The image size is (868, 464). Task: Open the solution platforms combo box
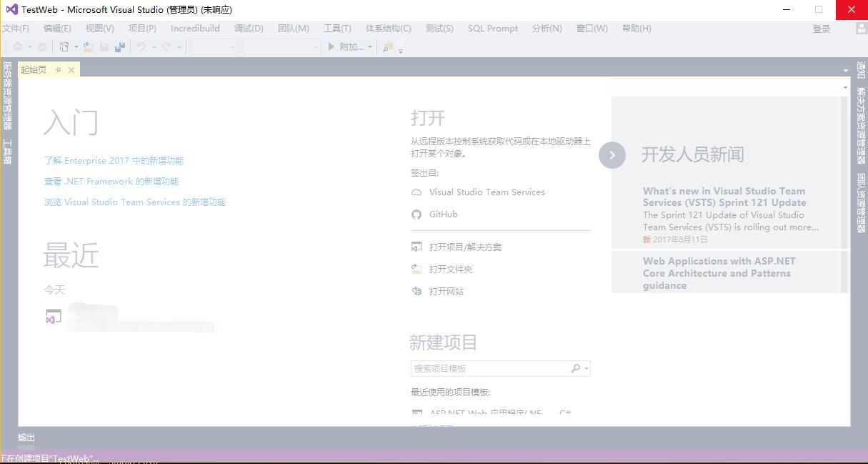[281, 47]
